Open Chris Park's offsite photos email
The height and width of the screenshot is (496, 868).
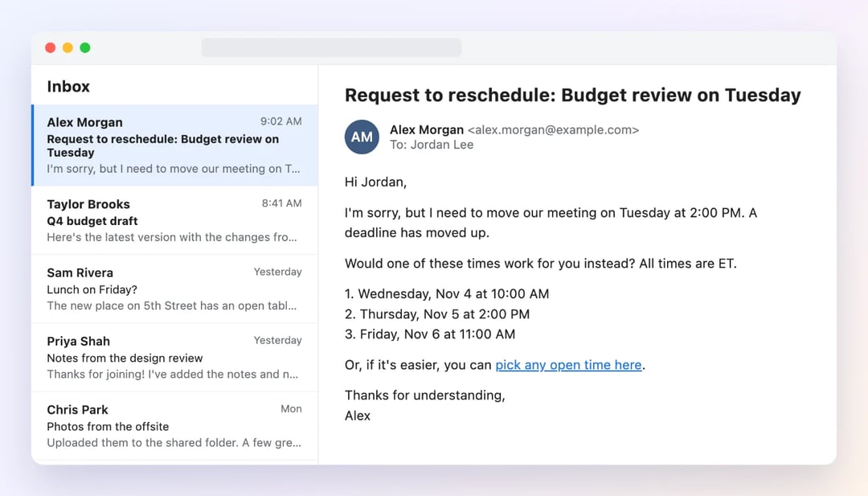tap(175, 426)
